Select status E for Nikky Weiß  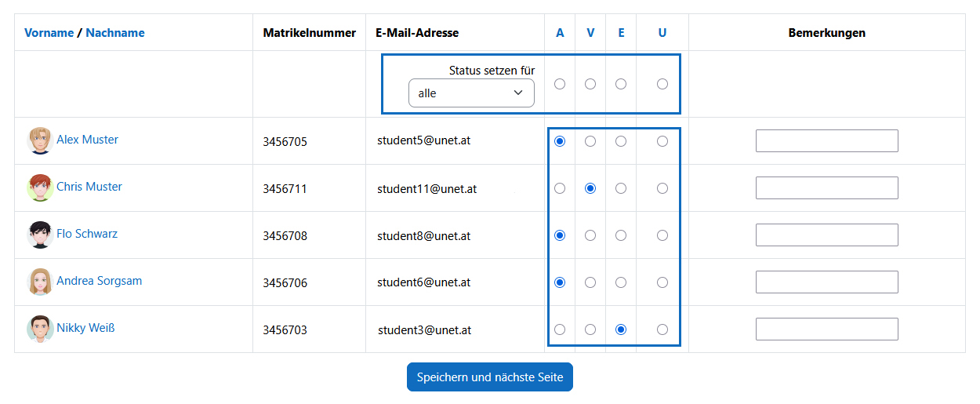tap(621, 329)
